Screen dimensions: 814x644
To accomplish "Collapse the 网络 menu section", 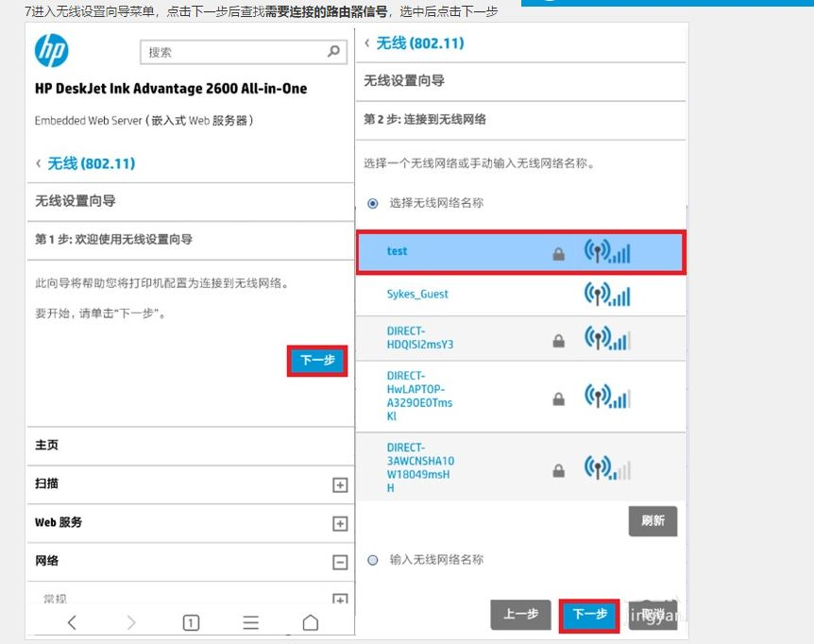I will click(x=340, y=562).
